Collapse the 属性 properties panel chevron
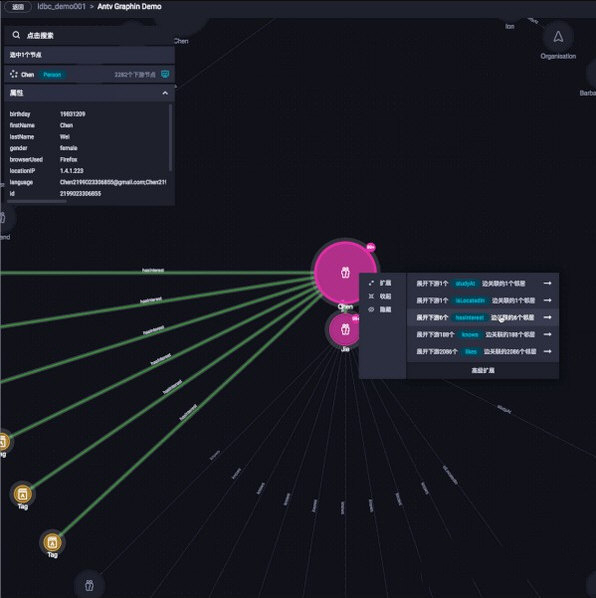The image size is (596, 598). 165,93
